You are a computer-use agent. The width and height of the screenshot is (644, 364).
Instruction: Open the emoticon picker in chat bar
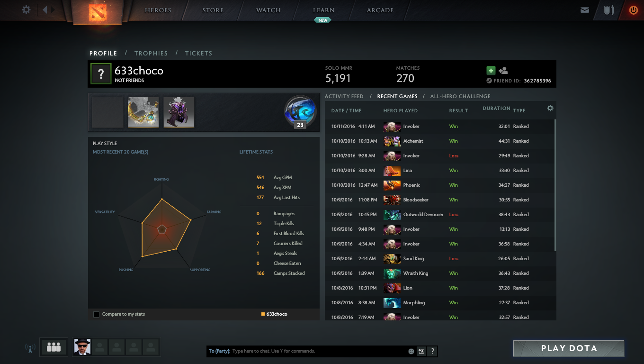[411, 351]
